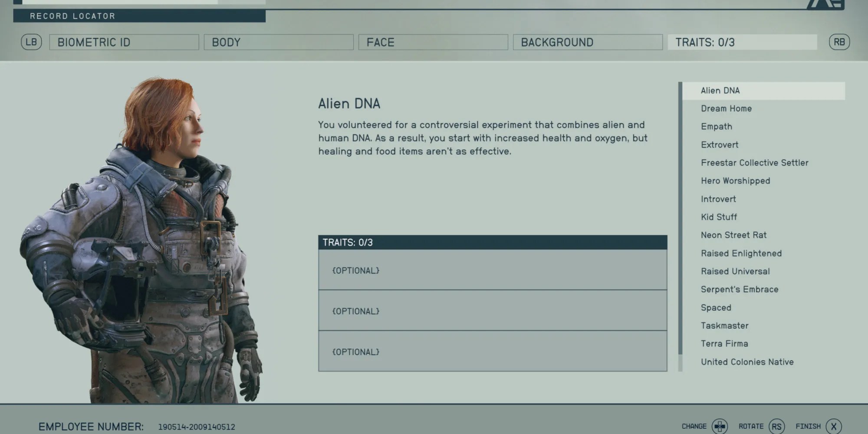Select the Serpent's Embrace trait

(x=764, y=289)
